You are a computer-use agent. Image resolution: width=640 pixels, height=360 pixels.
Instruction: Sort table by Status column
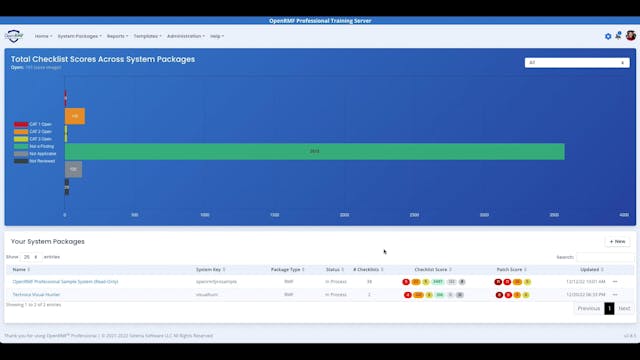point(335,269)
